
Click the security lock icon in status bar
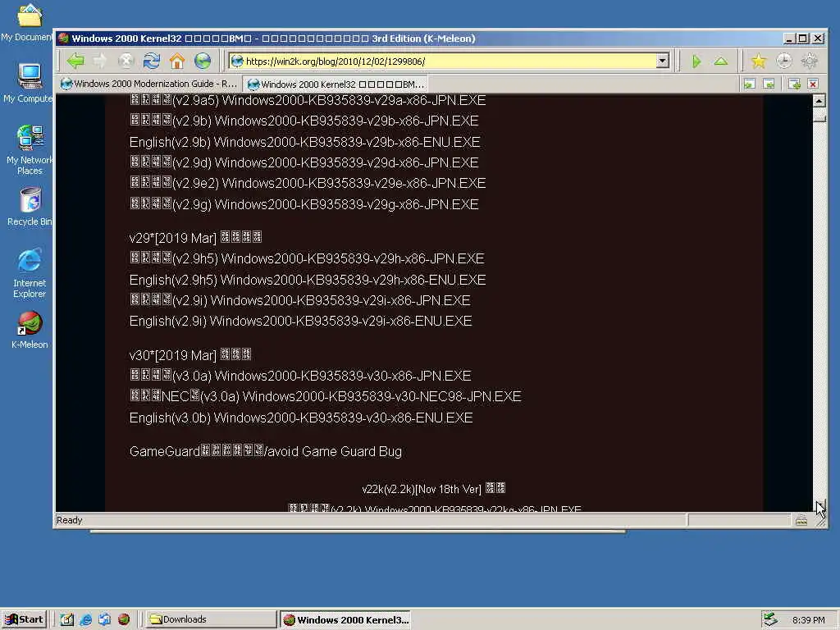(x=801, y=520)
